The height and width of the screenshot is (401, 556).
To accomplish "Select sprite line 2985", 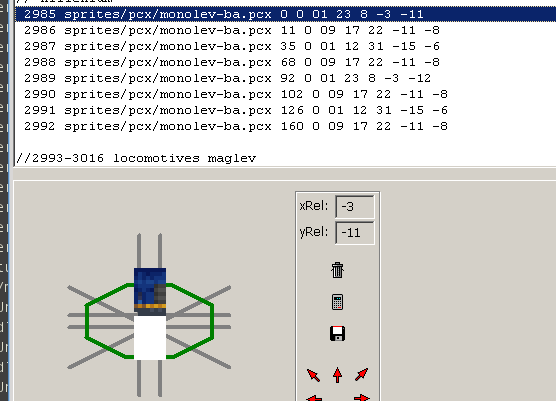I will 285,14.
